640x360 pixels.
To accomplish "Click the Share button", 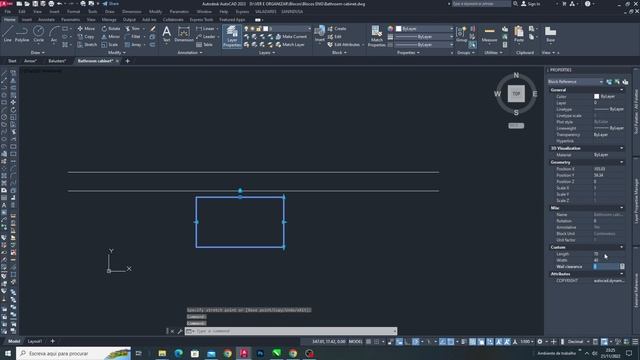I will [x=110, y=4].
